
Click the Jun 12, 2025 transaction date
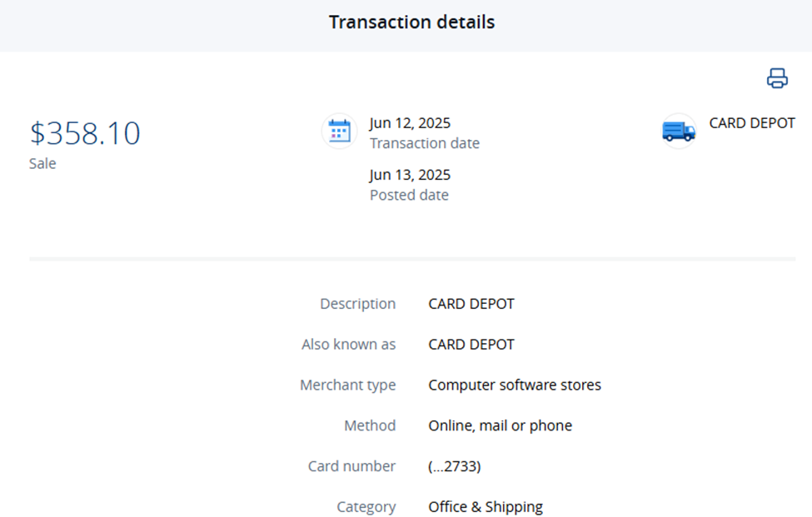click(410, 123)
